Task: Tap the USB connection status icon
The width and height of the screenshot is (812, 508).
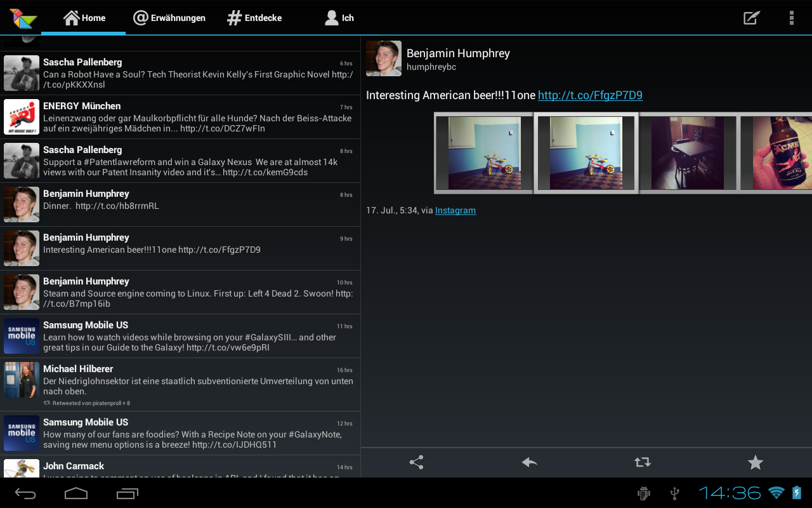Action: [675, 493]
